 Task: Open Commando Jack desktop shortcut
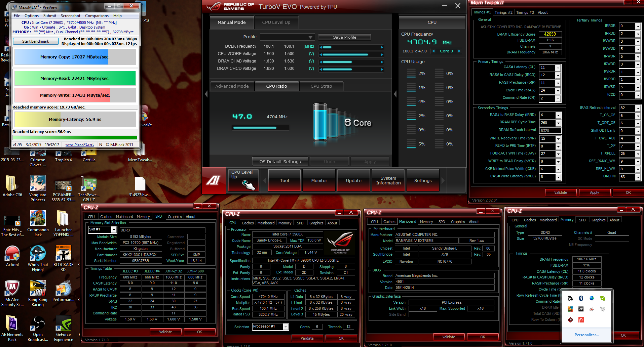tap(38, 223)
